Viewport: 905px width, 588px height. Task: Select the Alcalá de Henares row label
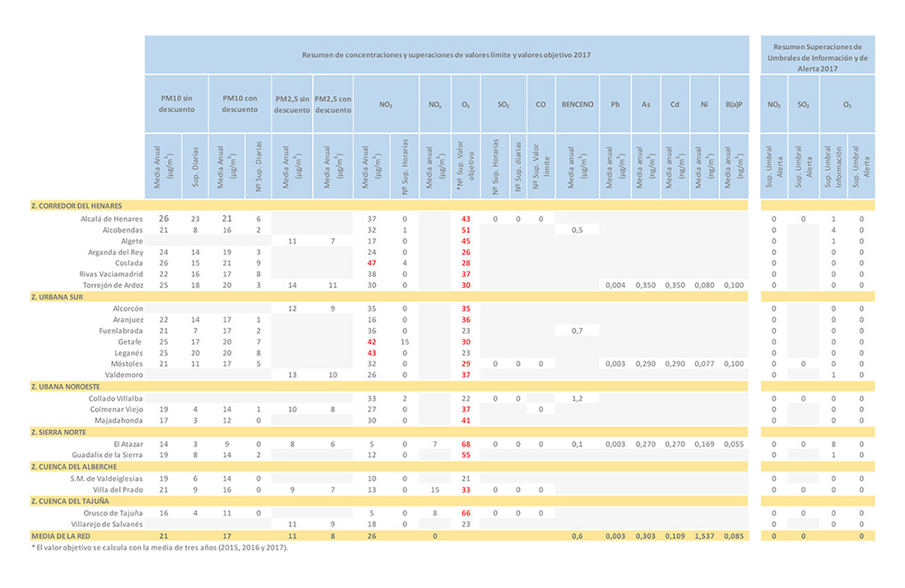112,219
